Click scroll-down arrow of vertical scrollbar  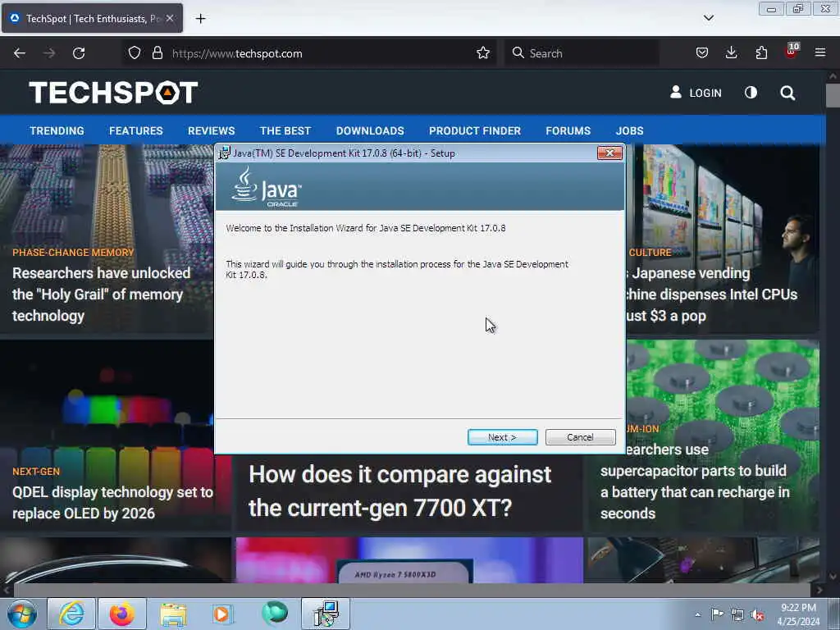click(x=833, y=577)
